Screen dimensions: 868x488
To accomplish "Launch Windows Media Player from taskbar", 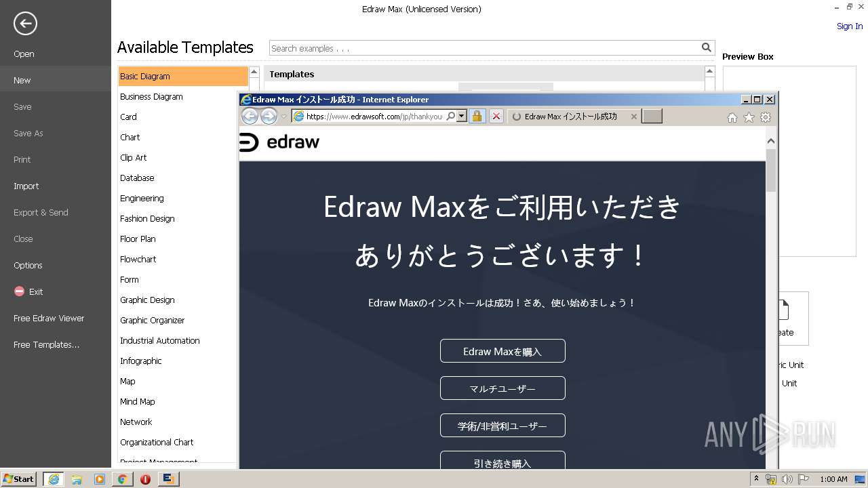I will pyautogui.click(x=100, y=479).
